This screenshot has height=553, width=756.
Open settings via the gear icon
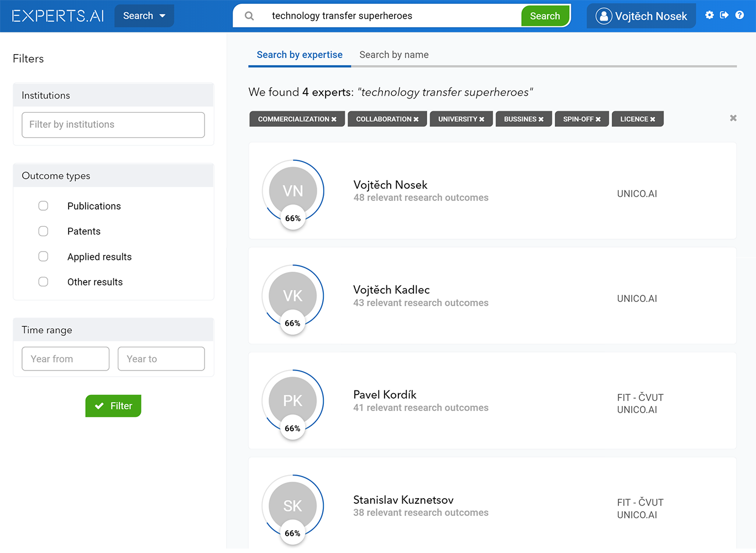click(x=710, y=15)
